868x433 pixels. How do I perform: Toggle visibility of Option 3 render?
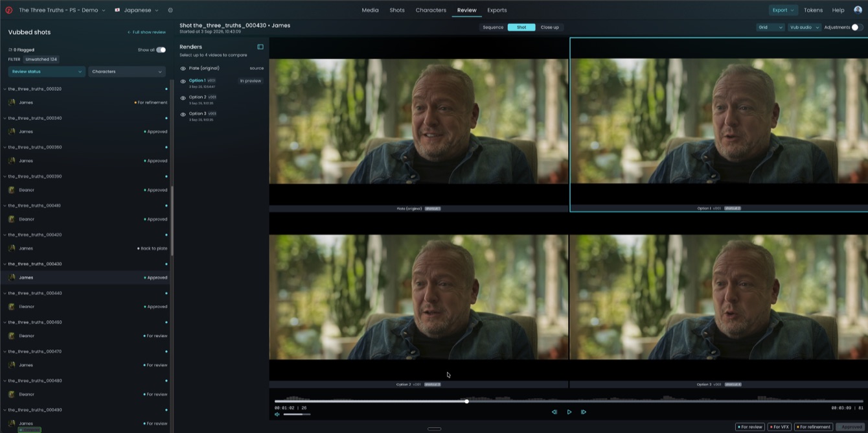click(183, 115)
